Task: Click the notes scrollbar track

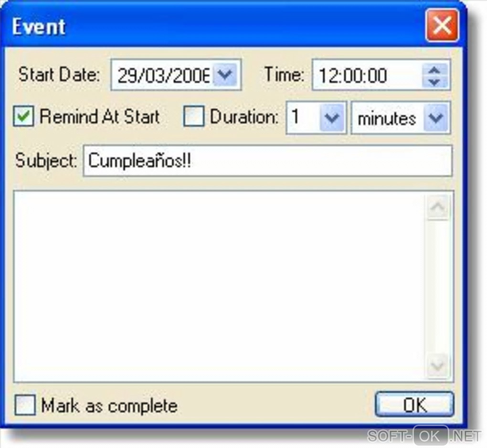Action: click(x=438, y=287)
